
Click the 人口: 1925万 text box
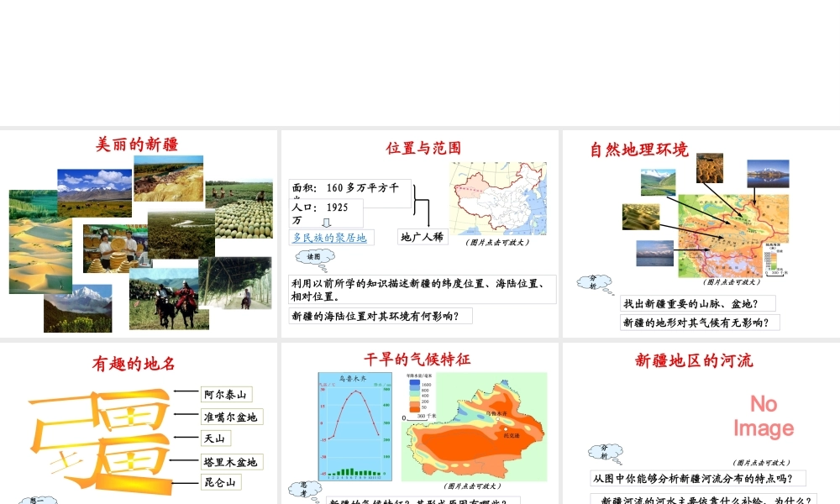point(326,213)
